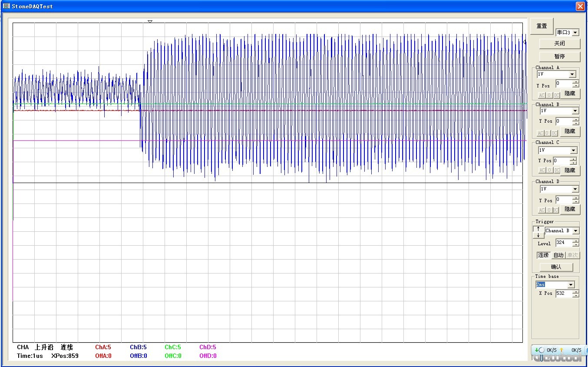
Task: Select 单次 single trigger mode
Action: (573, 255)
